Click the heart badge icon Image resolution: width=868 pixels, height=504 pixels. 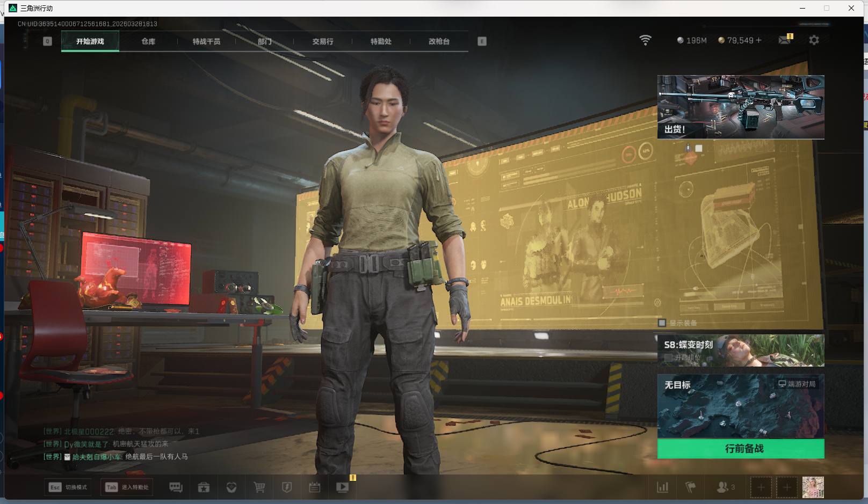(x=232, y=487)
